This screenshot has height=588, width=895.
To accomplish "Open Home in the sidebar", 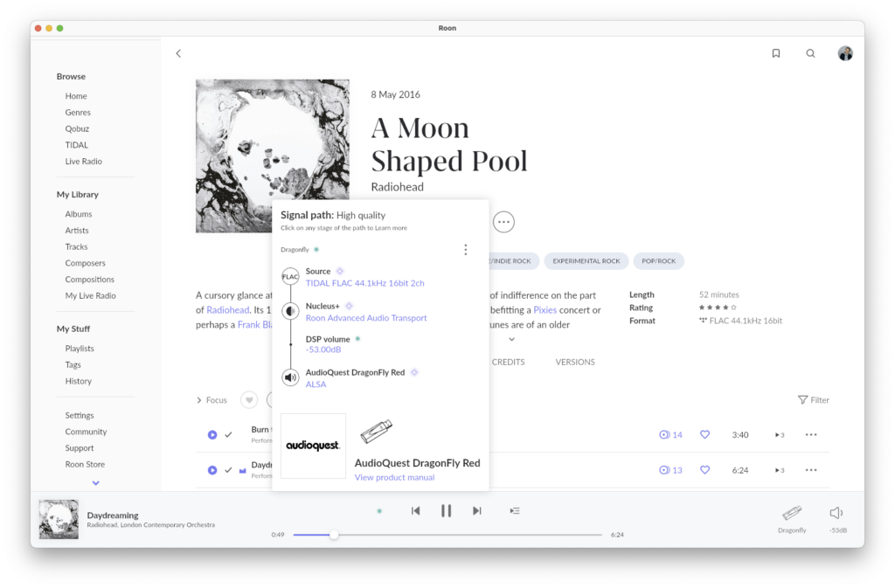I will click(76, 96).
